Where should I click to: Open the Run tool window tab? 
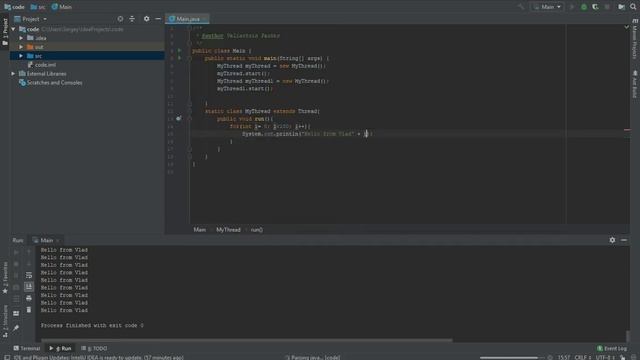[60, 349]
